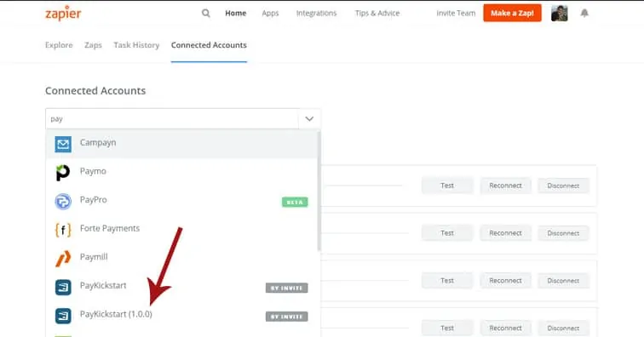Click the PayKickstart app icon
Viewport: 644px width, 337px height.
63,288
